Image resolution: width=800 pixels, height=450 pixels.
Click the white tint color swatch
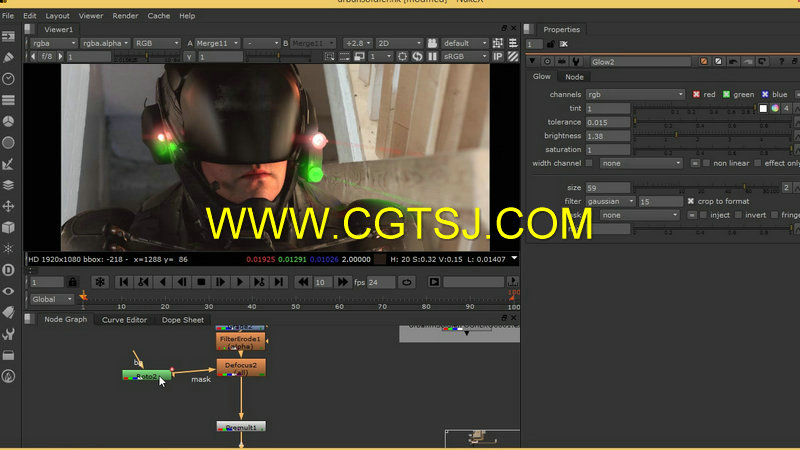763,108
